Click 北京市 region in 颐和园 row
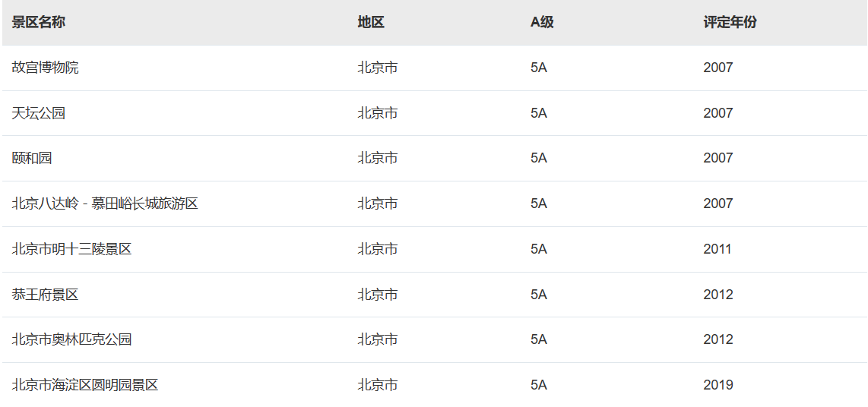 (378, 158)
